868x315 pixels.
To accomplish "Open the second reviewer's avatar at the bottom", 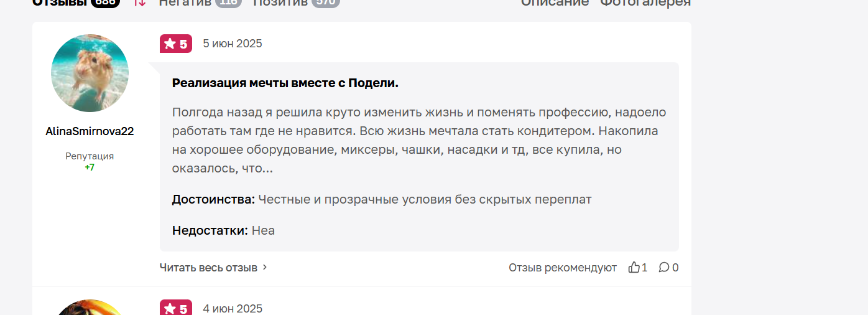I will [90, 308].
